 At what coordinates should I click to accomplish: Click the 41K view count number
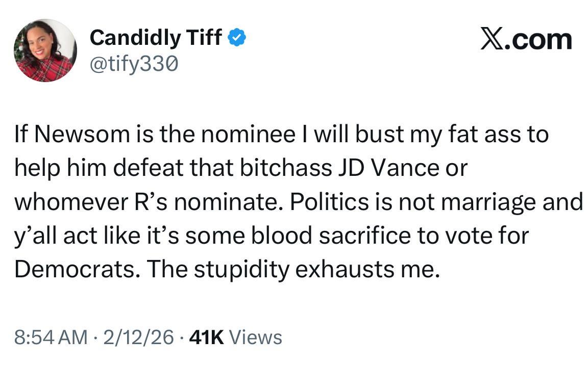[x=206, y=337]
